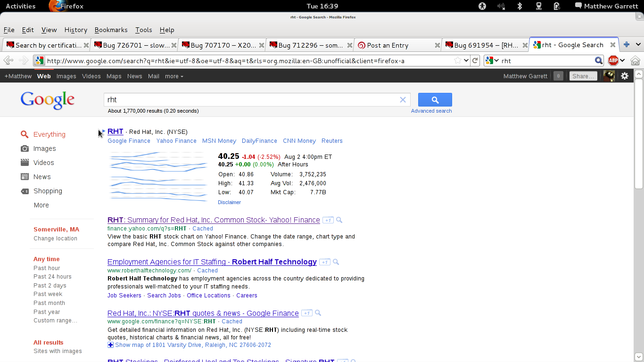
Task: Select Images in left sidebar
Action: coord(44,148)
